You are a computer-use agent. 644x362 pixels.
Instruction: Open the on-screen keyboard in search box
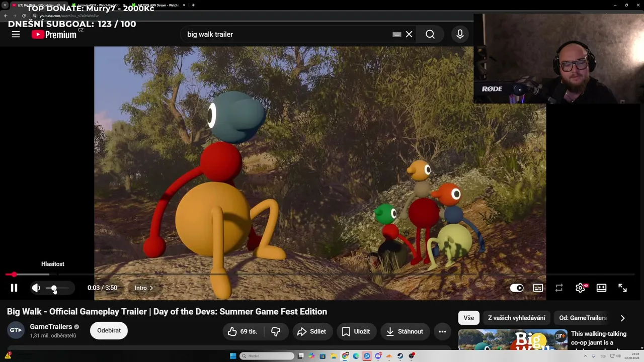396,34
